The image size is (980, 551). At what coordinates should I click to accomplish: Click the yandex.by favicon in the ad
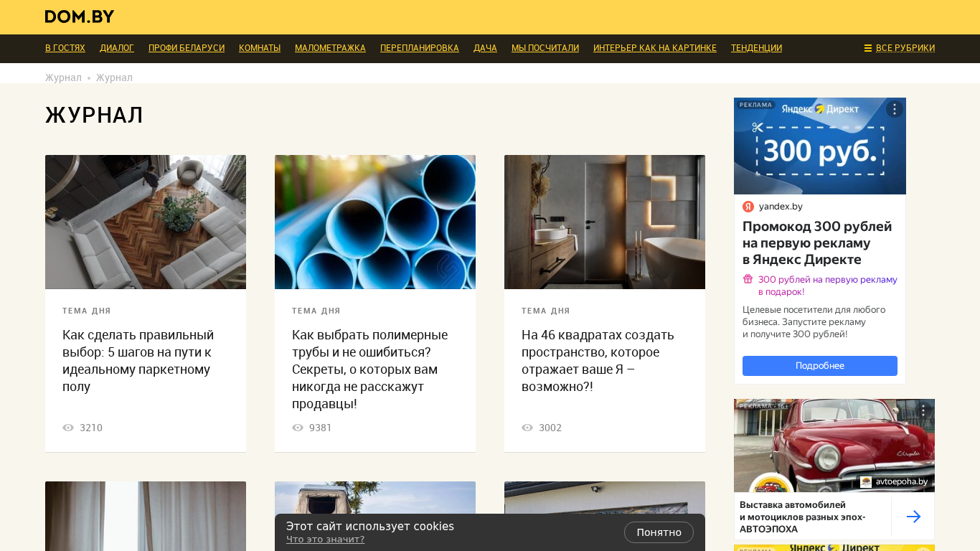pos(748,207)
